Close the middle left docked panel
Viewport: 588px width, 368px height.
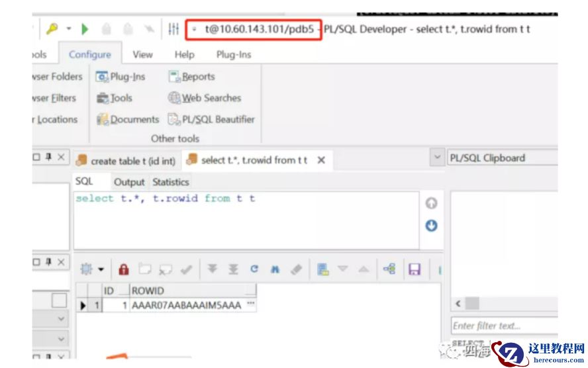coord(61,262)
